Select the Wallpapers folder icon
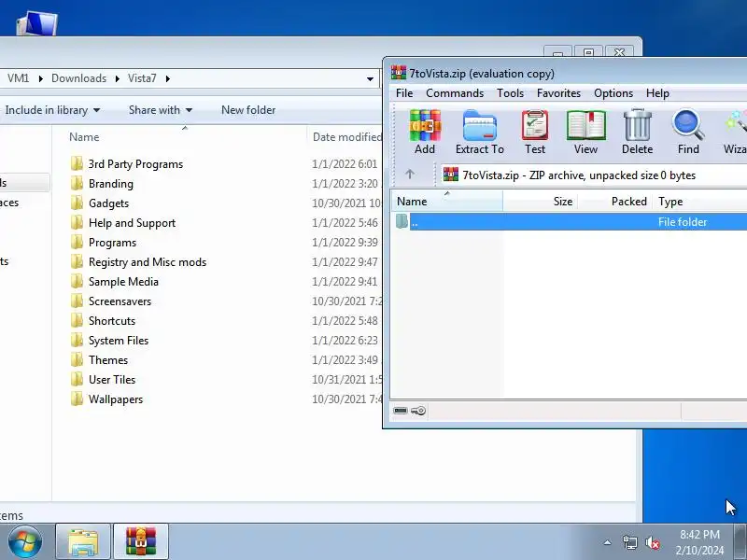This screenshot has width=747, height=560. tap(77, 399)
